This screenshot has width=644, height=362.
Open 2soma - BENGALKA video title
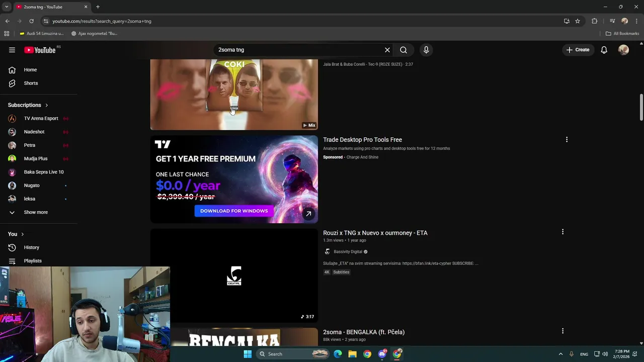click(x=364, y=332)
